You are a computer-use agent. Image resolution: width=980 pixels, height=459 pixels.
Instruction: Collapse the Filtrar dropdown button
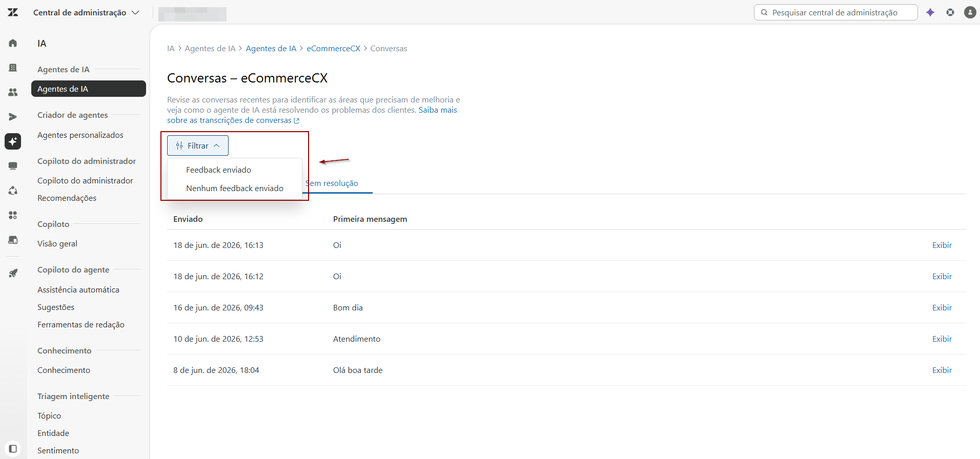(x=198, y=145)
